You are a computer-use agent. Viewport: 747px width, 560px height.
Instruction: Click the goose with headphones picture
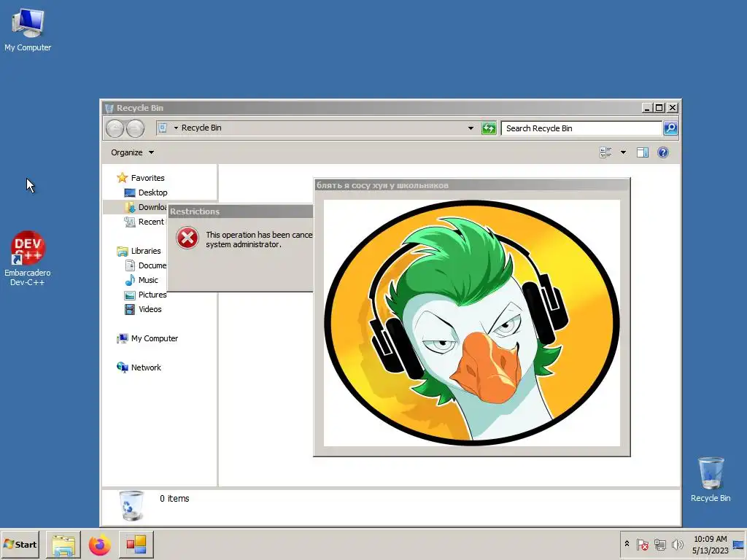point(472,323)
